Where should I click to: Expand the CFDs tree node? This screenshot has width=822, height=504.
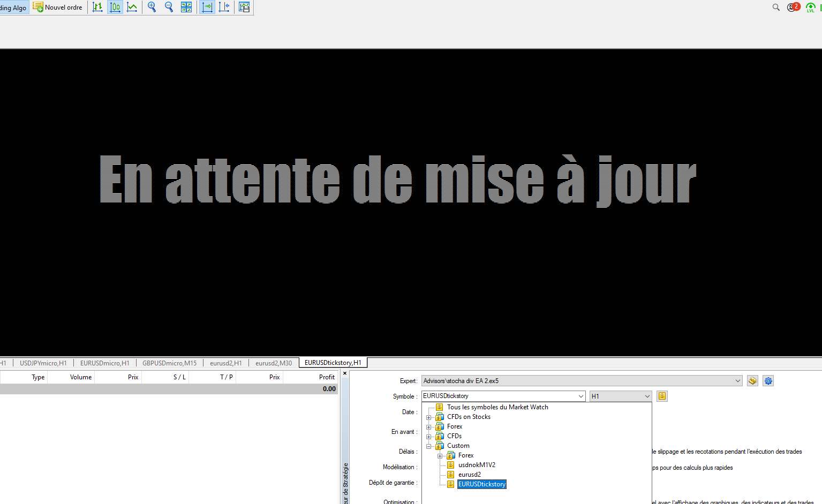(428, 437)
